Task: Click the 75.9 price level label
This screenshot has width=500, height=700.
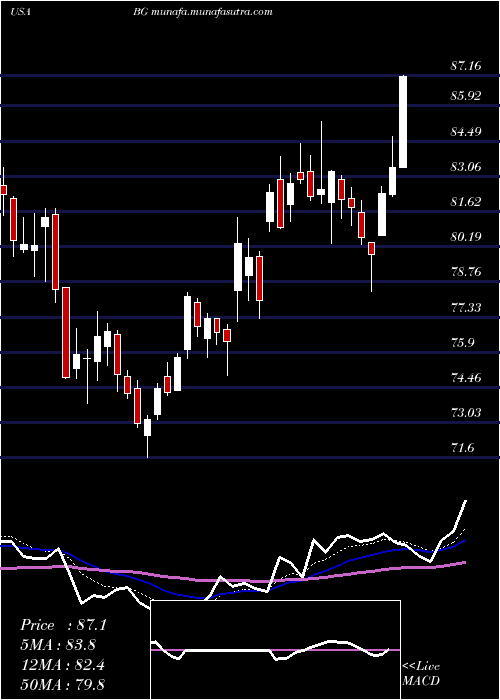Action: pyautogui.click(x=463, y=343)
